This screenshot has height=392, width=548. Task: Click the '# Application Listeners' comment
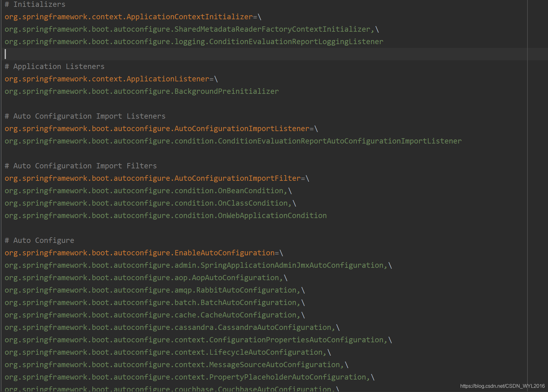[54, 66]
